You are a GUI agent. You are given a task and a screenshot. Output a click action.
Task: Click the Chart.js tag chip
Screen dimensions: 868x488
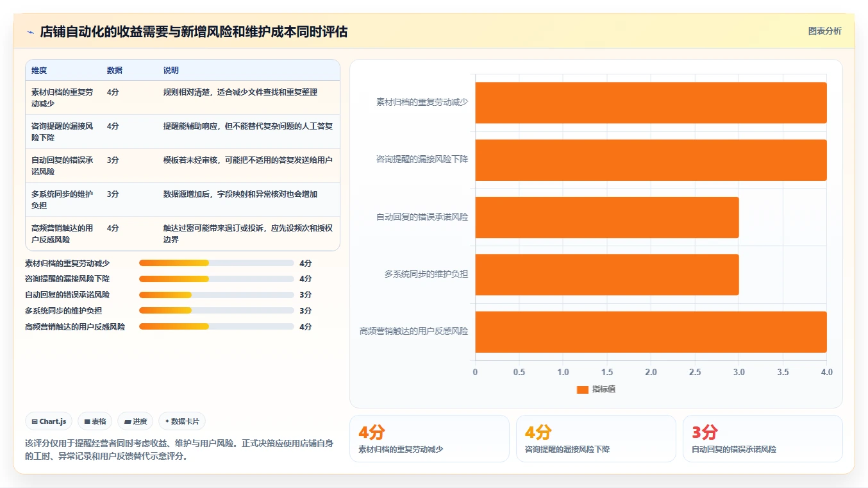click(49, 421)
